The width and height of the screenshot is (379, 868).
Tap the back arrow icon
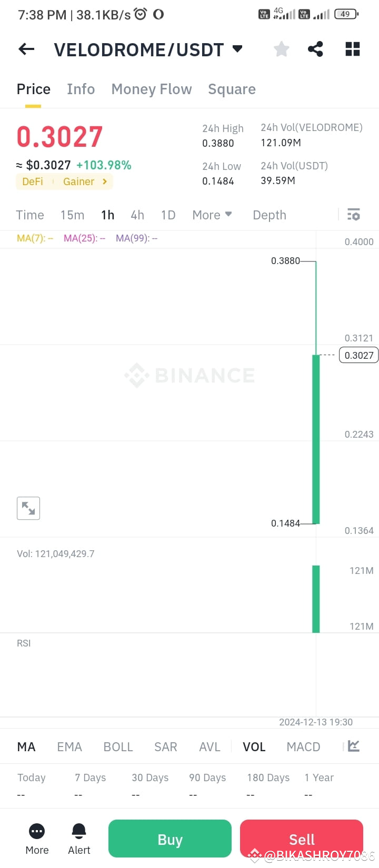pos(26,49)
